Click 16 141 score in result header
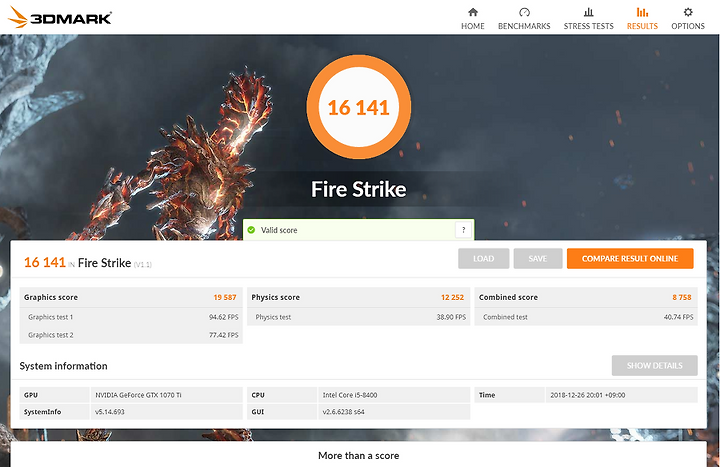The image size is (720, 467). click(x=45, y=262)
